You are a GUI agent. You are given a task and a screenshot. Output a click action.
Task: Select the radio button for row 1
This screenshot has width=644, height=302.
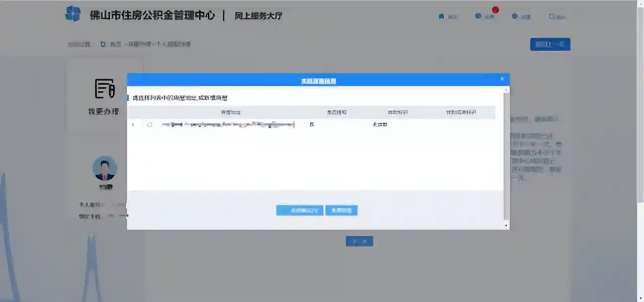[x=149, y=125]
